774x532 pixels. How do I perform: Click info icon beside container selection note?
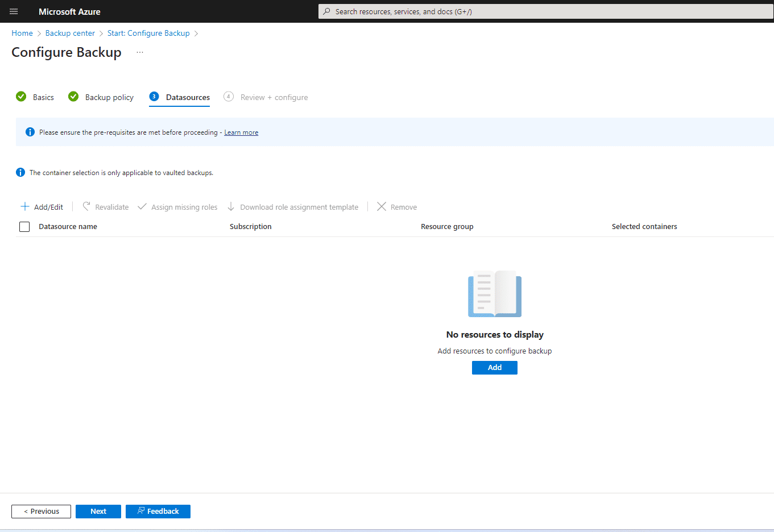(x=20, y=172)
